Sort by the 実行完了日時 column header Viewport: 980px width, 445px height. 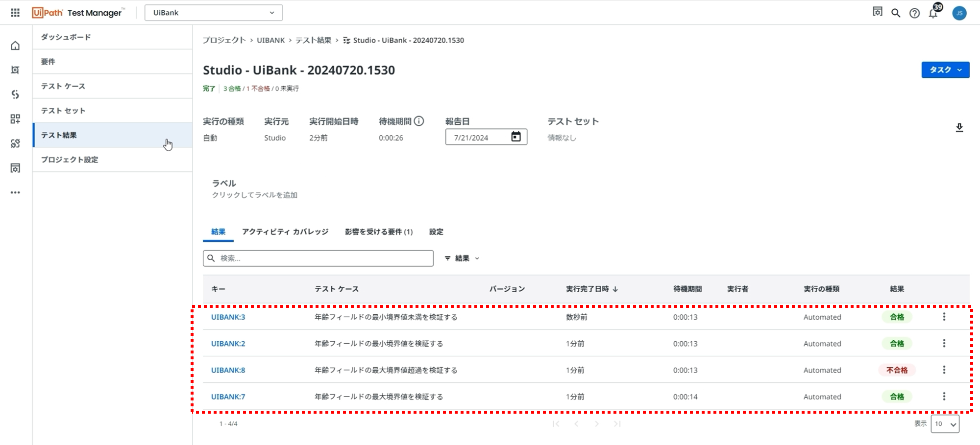pyautogui.click(x=592, y=289)
